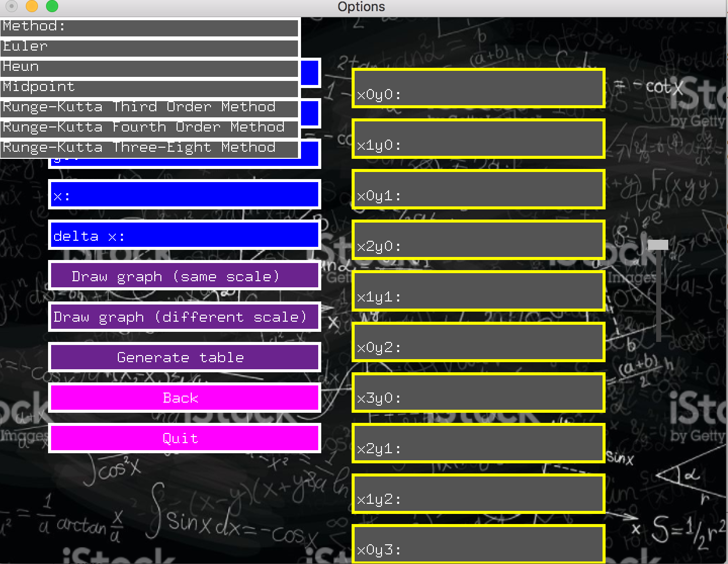The image size is (728, 564).
Task: Click the Quit button
Action: [x=185, y=438]
